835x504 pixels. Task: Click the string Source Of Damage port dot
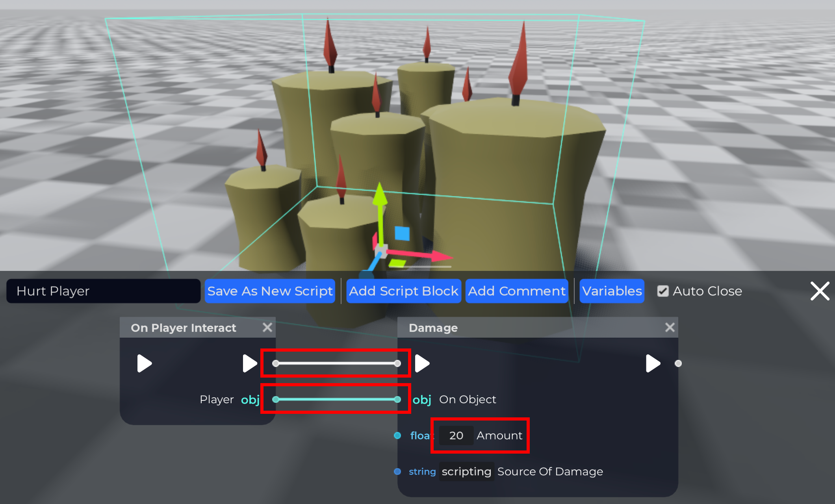[397, 471]
